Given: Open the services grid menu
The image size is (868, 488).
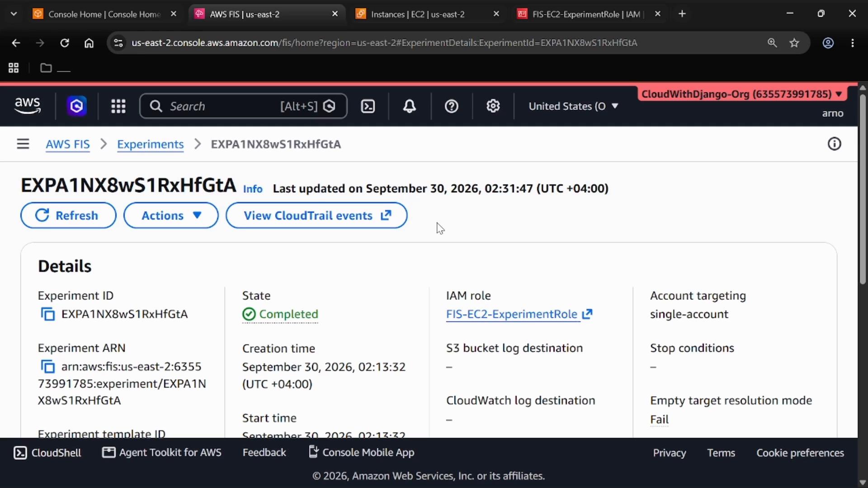Looking at the screenshot, I should pos(118,106).
